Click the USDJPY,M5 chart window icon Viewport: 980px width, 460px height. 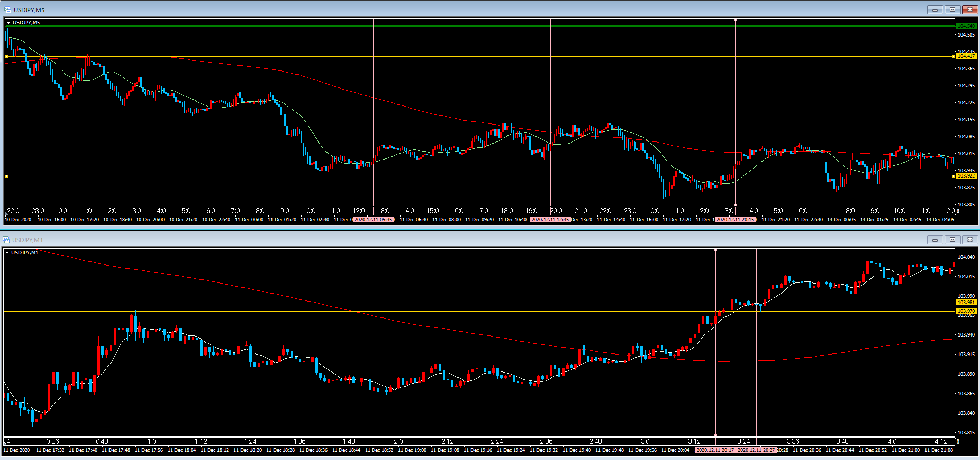(x=7, y=10)
